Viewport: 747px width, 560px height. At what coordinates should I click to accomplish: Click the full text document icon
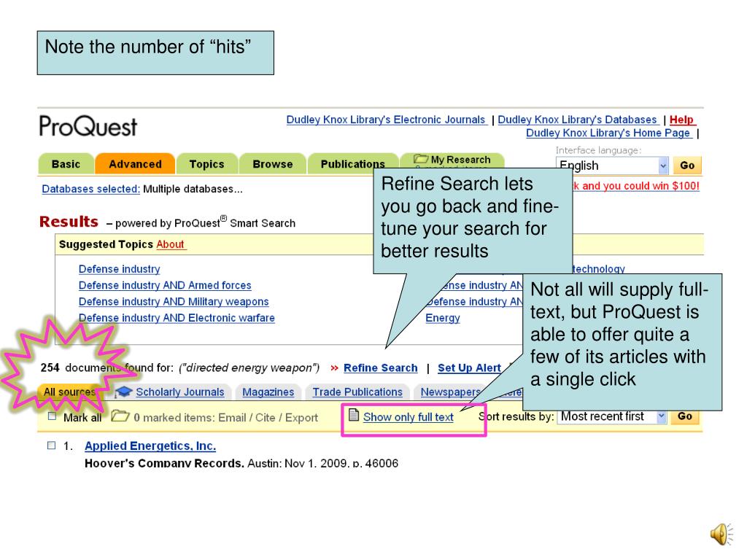point(353,415)
